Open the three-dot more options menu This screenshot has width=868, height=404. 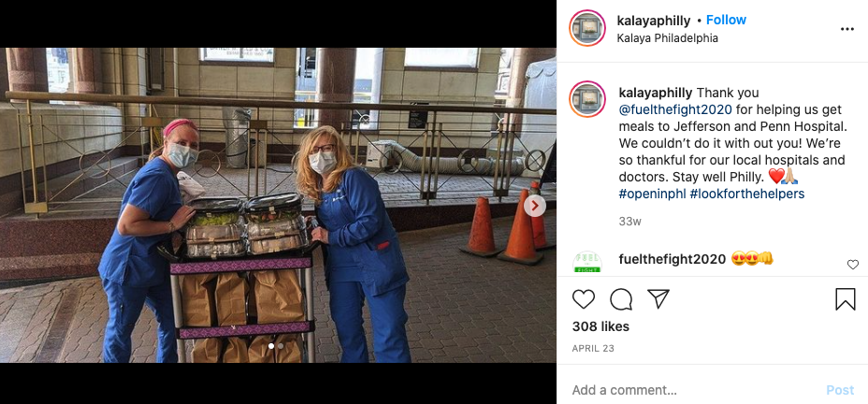point(847,29)
